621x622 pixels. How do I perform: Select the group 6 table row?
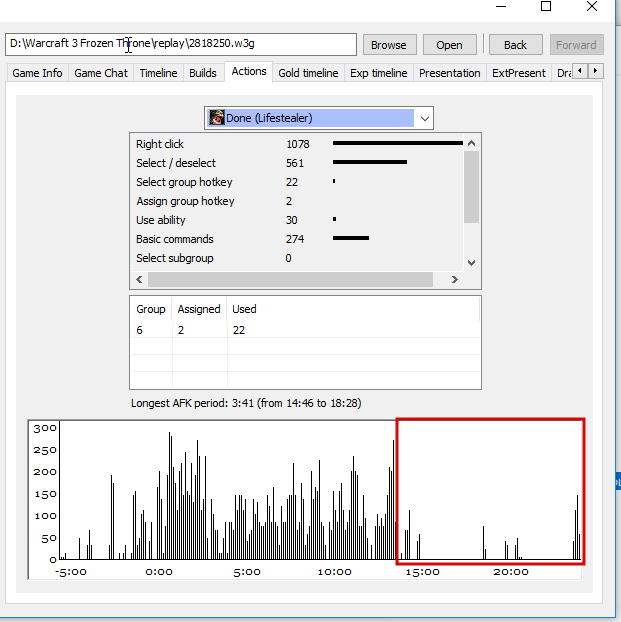(x=305, y=330)
